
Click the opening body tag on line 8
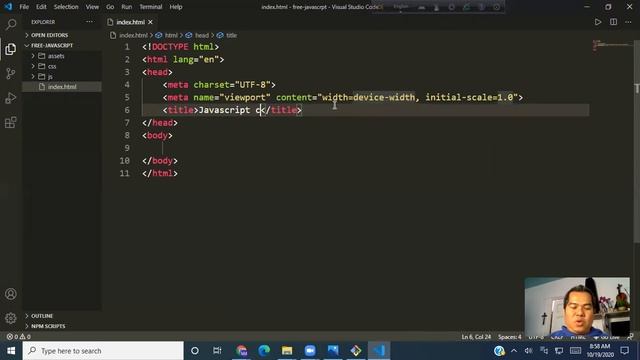click(x=157, y=136)
